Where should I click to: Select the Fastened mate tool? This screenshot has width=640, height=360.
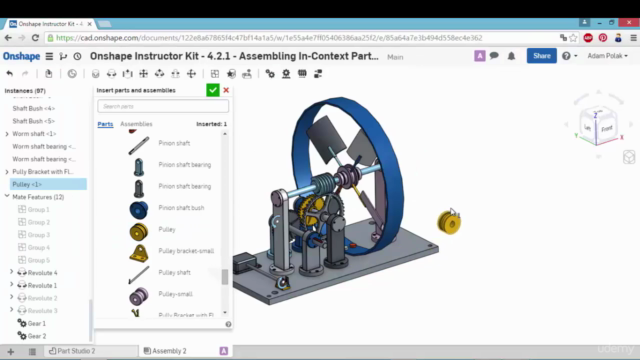(x=96, y=74)
